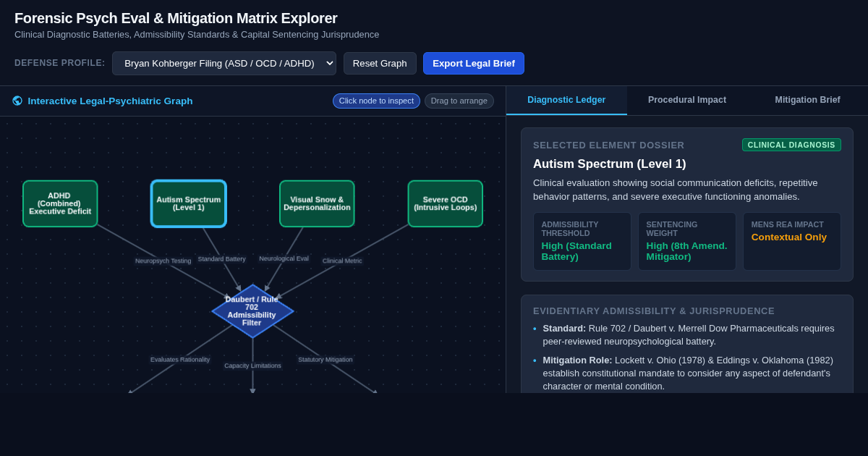Click the Statutory Mitigation edge label
The height and width of the screenshot is (456, 868).
pos(325,359)
